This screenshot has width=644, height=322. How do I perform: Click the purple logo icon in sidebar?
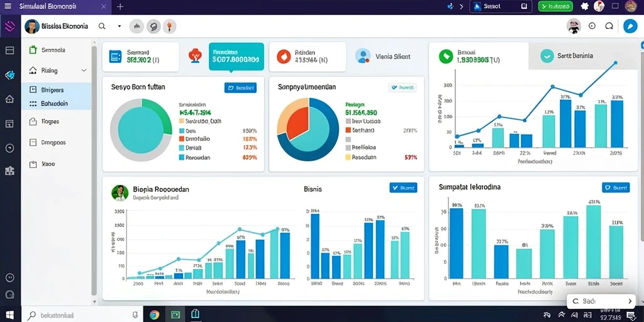tap(10, 26)
